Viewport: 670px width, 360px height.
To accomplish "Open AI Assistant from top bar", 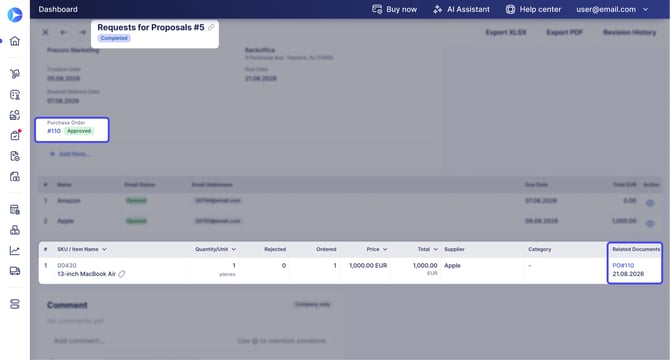I will 461,9.
